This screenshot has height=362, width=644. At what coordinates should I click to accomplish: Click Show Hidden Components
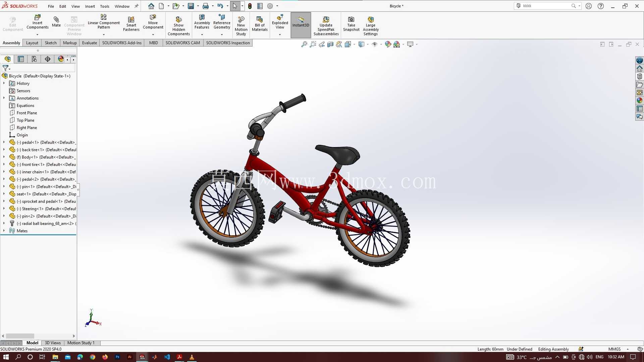pyautogui.click(x=179, y=26)
